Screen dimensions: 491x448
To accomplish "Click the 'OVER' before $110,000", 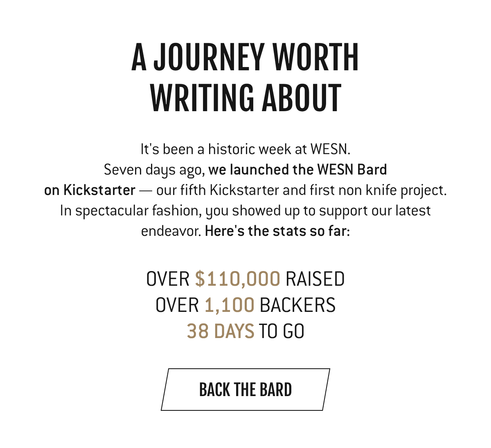I will (x=168, y=279).
